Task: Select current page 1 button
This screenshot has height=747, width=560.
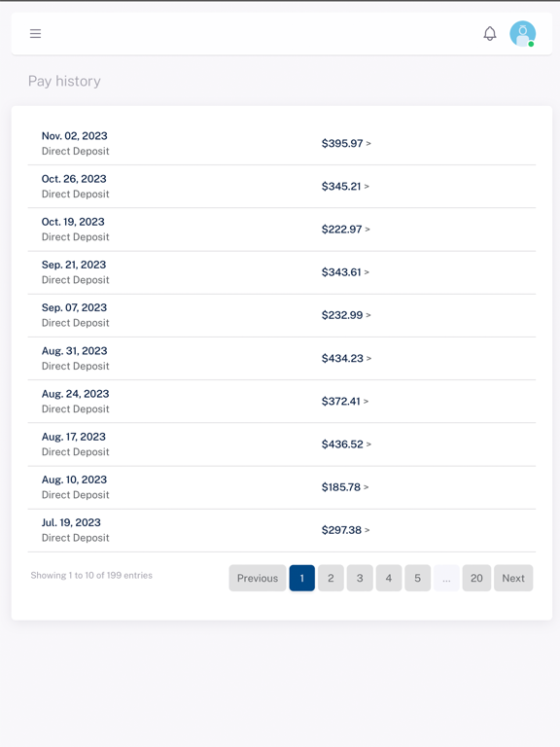Action: 302,578
